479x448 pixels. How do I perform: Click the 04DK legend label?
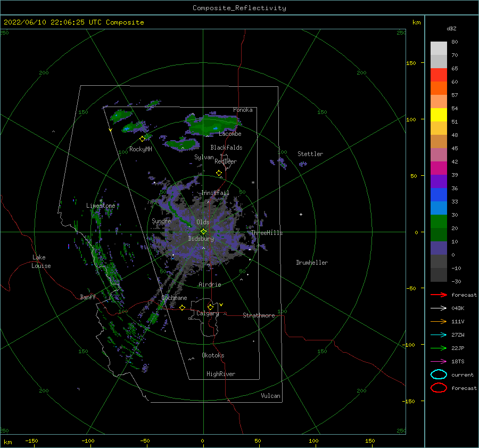point(458,308)
